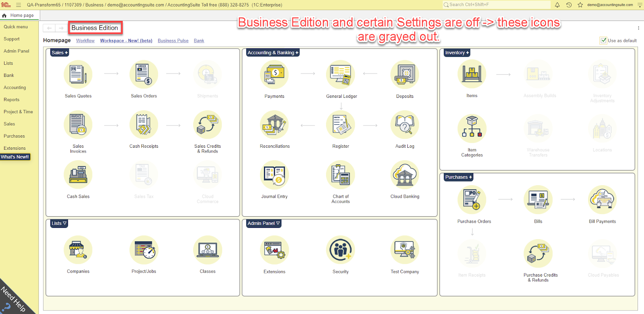Open the Security icon

[341, 250]
